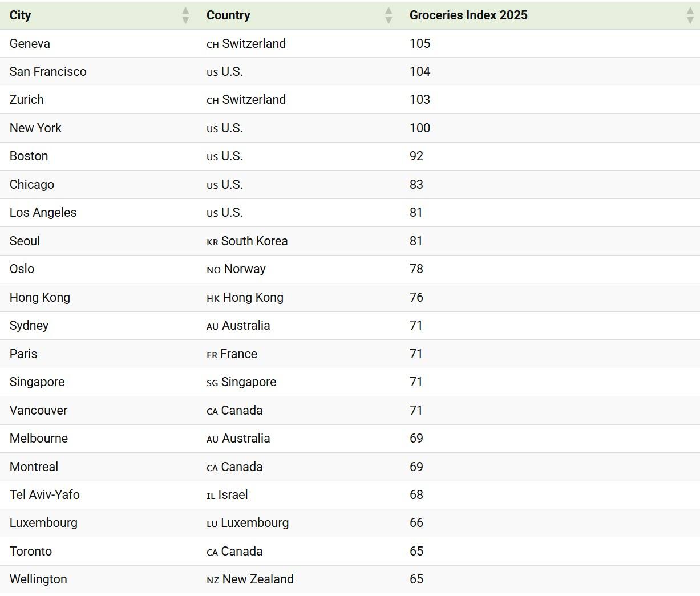Sort table by Country column arrows

pyautogui.click(x=389, y=15)
